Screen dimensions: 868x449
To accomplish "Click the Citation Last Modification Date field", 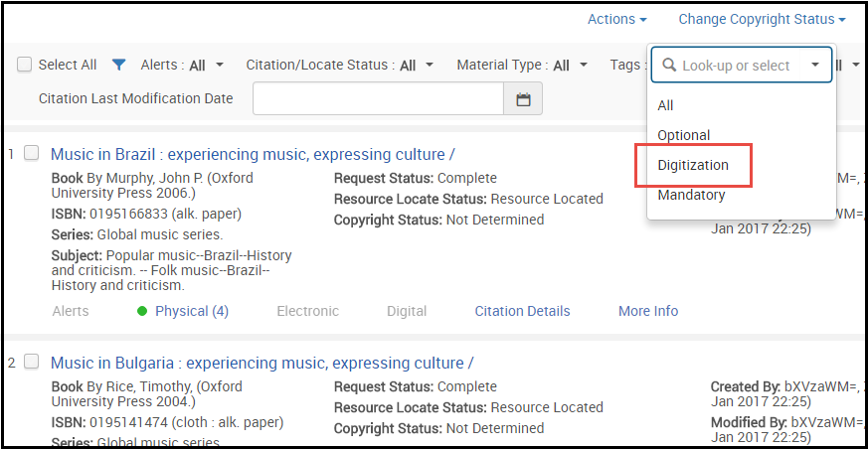I will point(378,99).
